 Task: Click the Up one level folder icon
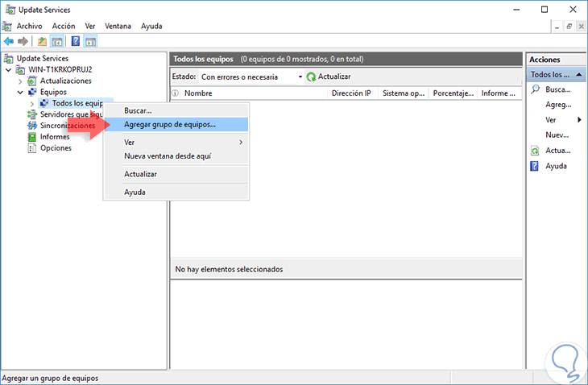pyautogui.click(x=42, y=41)
